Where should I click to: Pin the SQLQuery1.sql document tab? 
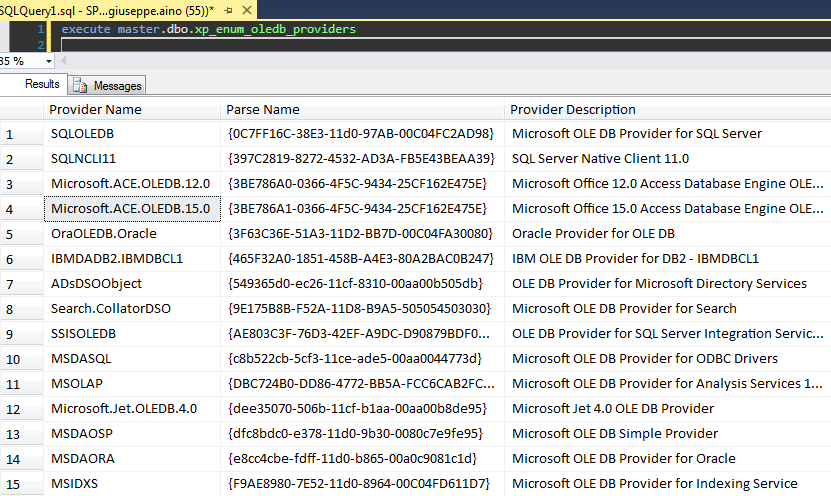226,8
